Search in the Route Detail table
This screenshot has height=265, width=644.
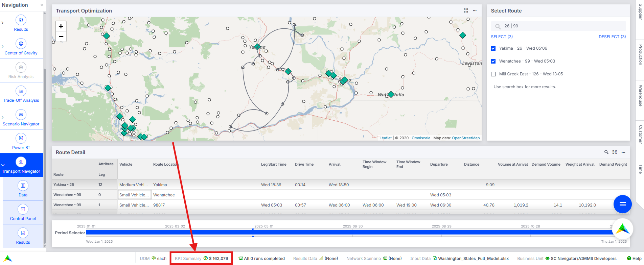tap(606, 152)
